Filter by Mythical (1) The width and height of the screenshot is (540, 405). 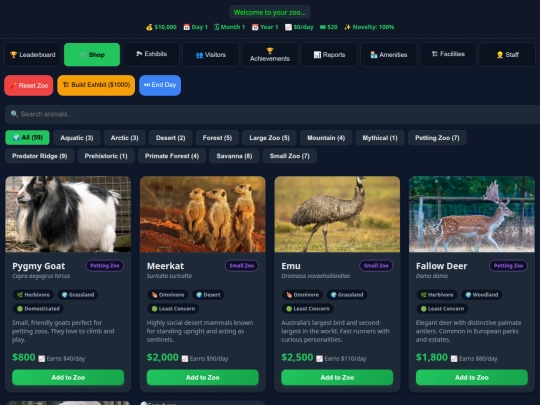coord(380,138)
